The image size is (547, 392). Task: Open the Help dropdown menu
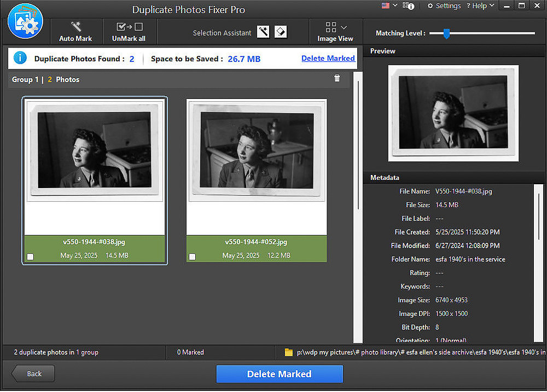480,5
